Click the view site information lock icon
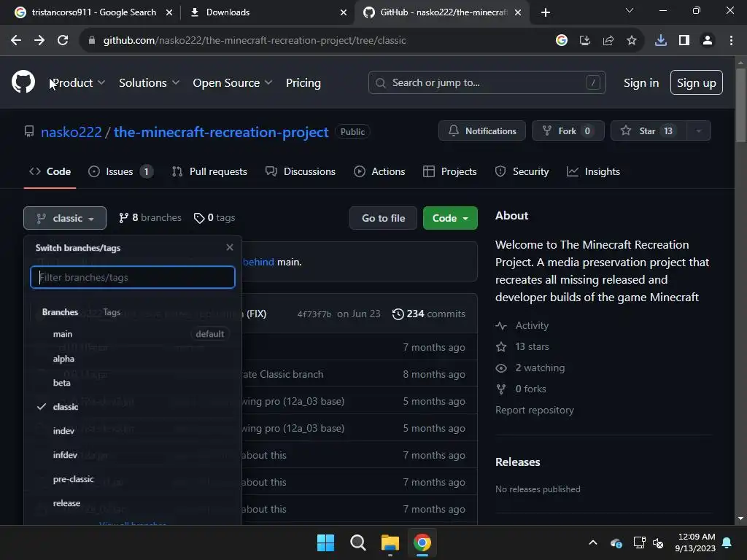The width and height of the screenshot is (747, 560). 92,41
